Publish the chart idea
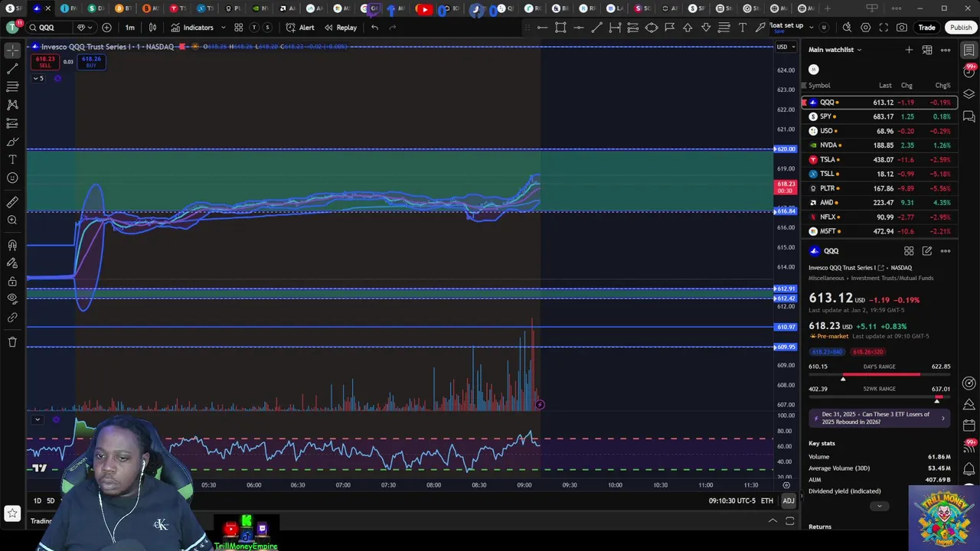 961,28
